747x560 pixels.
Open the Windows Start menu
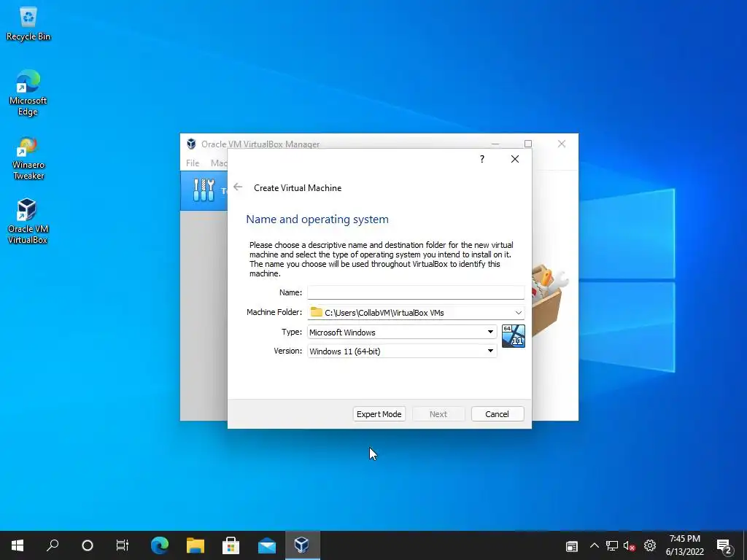click(18, 545)
